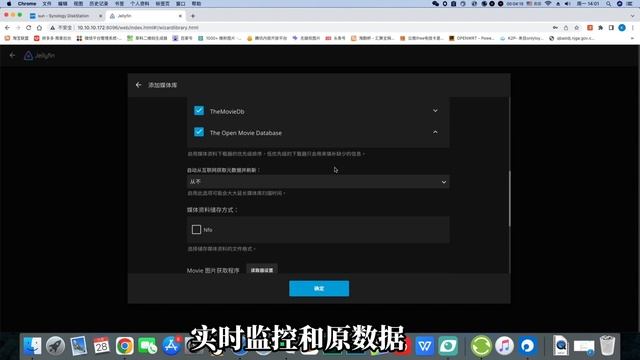
Task: Reload the current page
Action: click(x=29, y=27)
